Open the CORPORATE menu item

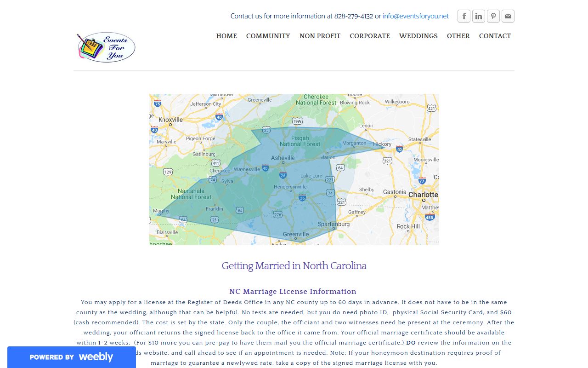click(369, 36)
